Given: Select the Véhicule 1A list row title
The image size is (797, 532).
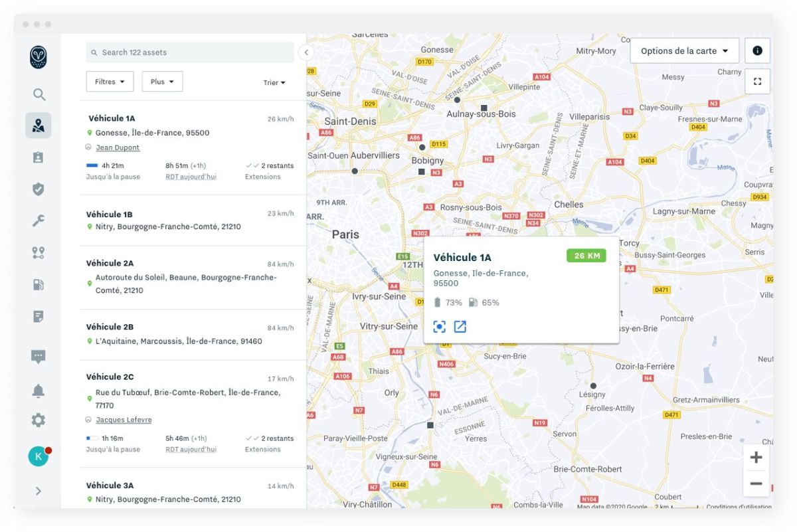Looking at the screenshot, I should [112, 118].
